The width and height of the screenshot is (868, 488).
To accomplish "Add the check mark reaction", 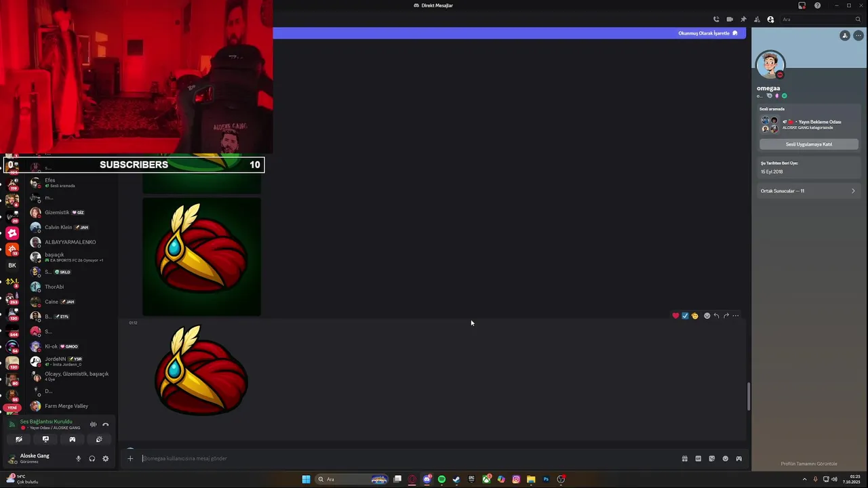I will click(685, 316).
